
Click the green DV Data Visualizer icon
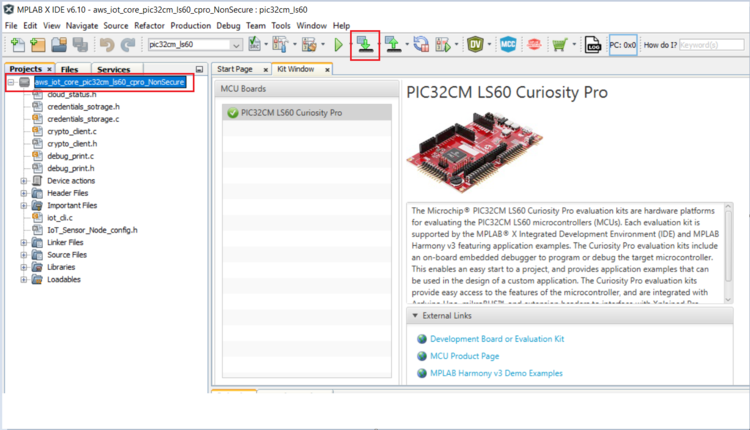(480, 45)
